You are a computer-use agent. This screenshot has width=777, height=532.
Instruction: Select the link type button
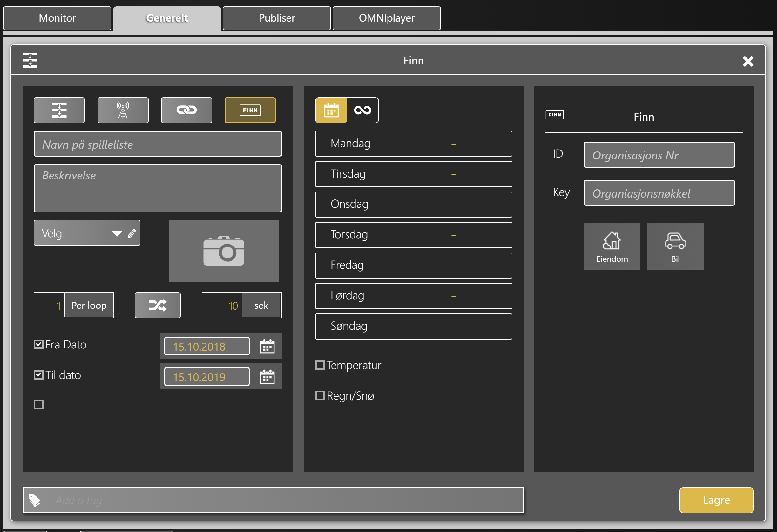click(186, 110)
